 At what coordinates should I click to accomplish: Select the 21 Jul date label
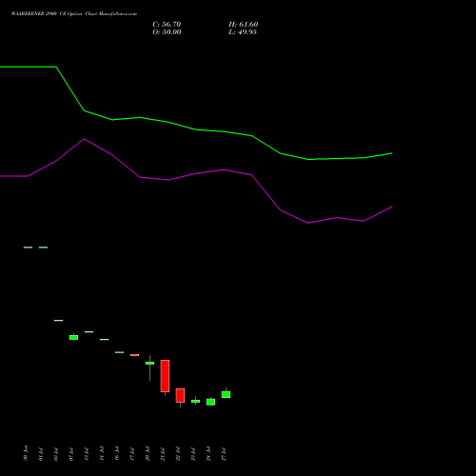tap(163, 454)
